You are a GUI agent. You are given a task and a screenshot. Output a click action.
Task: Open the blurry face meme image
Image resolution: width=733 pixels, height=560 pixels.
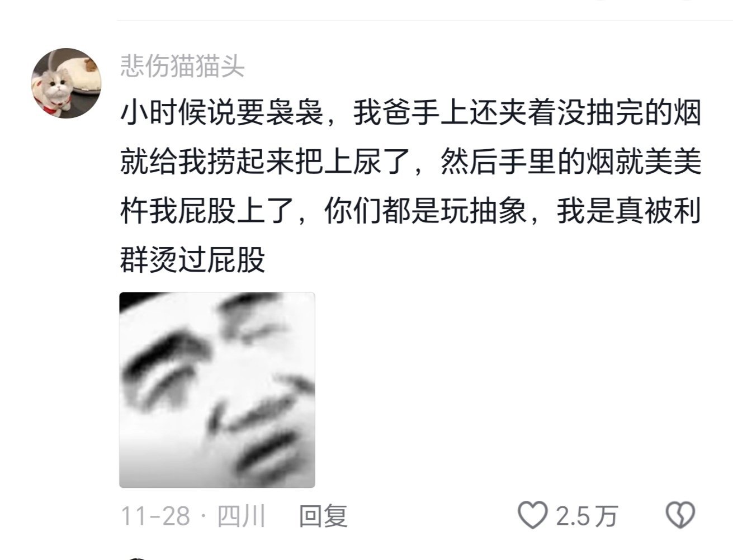click(x=217, y=390)
